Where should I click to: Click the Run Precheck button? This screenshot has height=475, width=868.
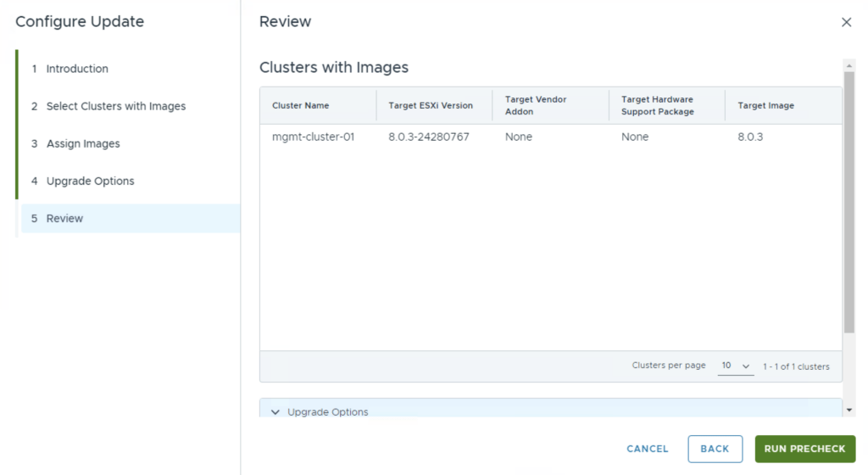[805, 449]
